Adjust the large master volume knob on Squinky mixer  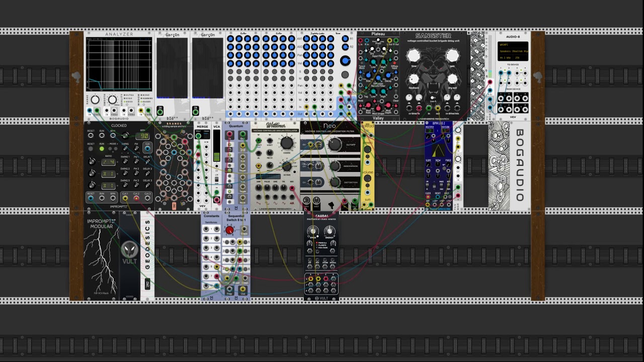345,60
